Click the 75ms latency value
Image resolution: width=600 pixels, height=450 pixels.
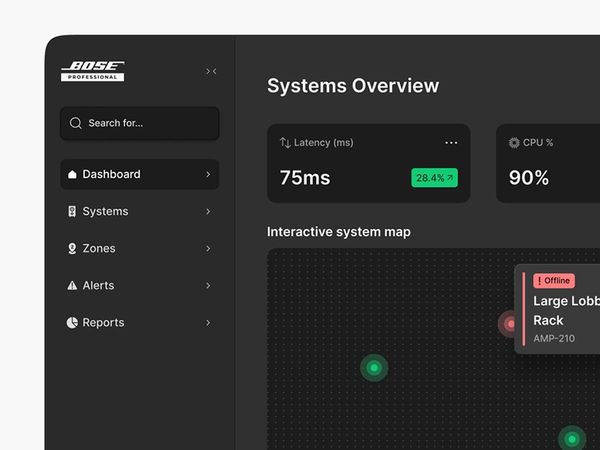305,178
